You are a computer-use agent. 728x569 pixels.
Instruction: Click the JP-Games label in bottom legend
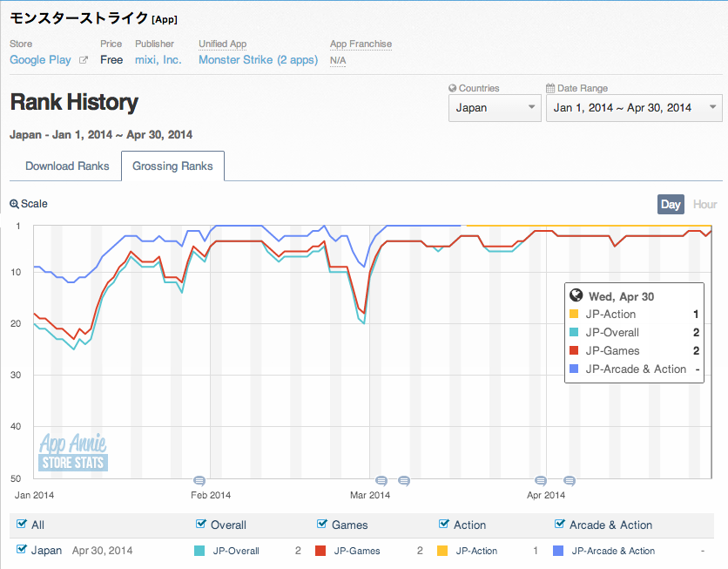coord(356,551)
